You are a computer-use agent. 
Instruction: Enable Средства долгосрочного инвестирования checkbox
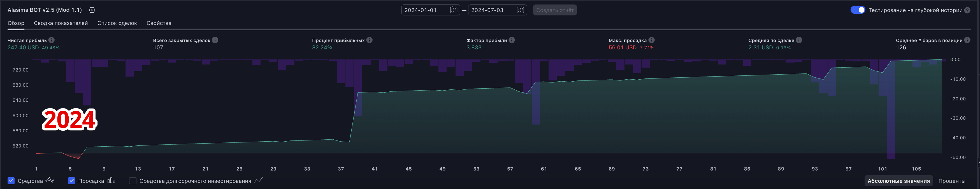pyautogui.click(x=133, y=181)
